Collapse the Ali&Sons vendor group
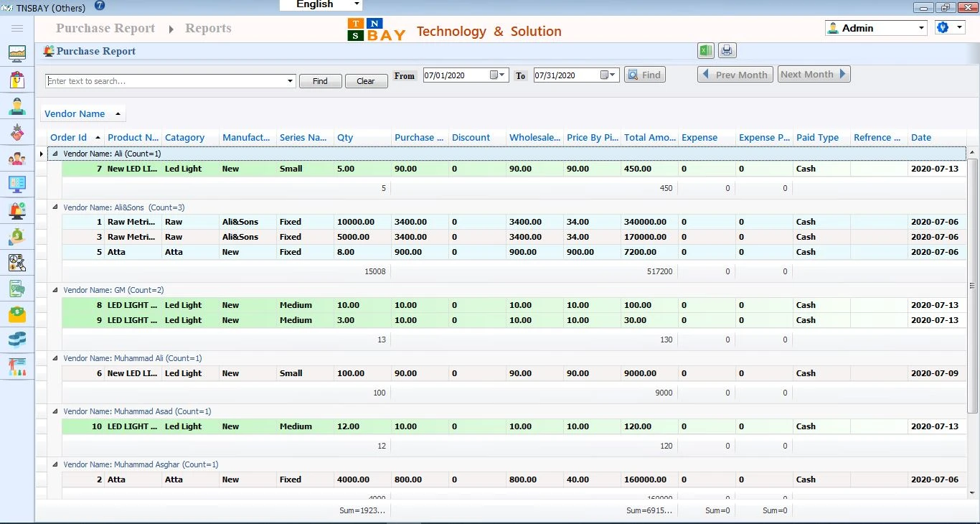Screen dimensions: 980x524 point(55,207)
